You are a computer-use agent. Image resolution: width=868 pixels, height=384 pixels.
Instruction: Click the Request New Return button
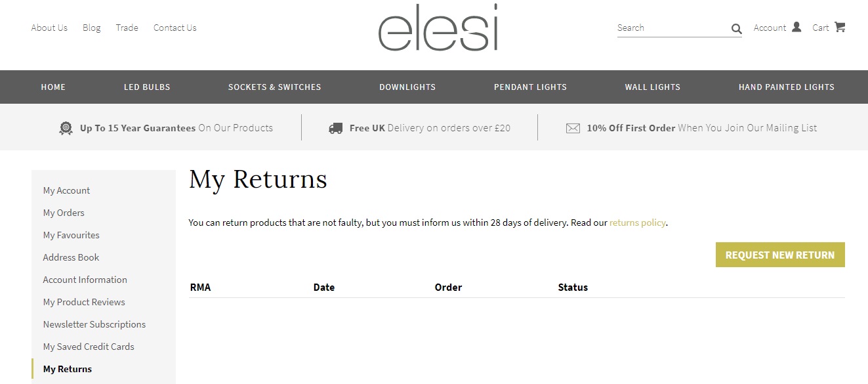780,255
